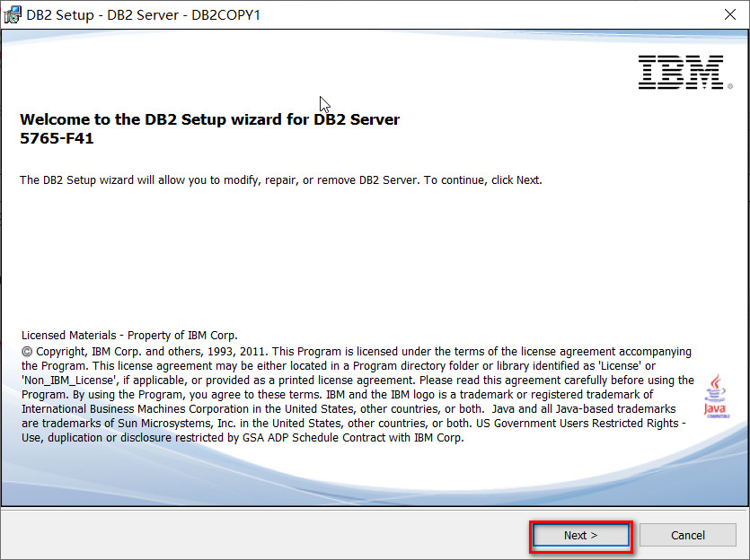Click the highlighted Next control inside red outline
Screen dimensions: 750x560
[580, 534]
